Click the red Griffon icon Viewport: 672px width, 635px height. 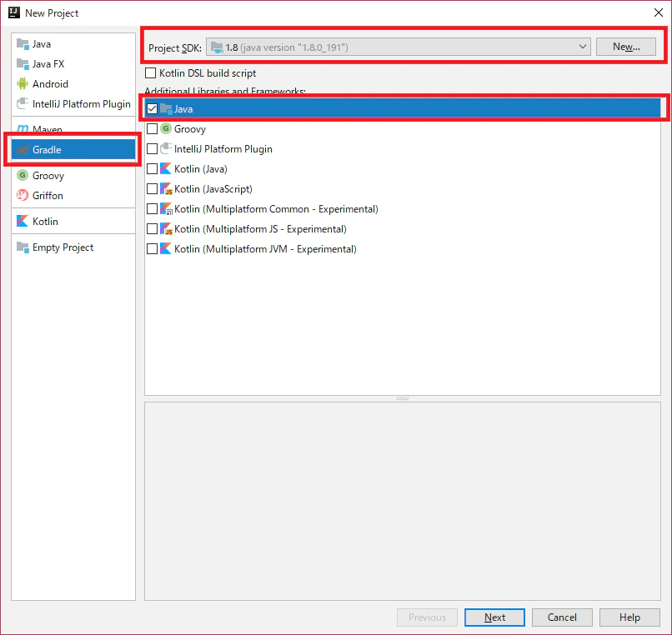[x=23, y=195]
